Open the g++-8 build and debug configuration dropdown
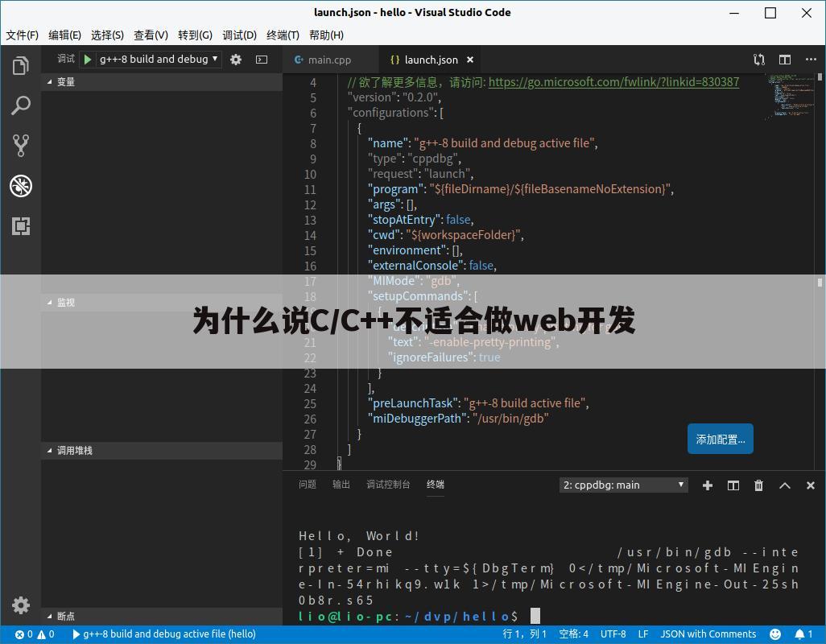Image resolution: width=826 pixels, height=644 pixels. (x=157, y=59)
